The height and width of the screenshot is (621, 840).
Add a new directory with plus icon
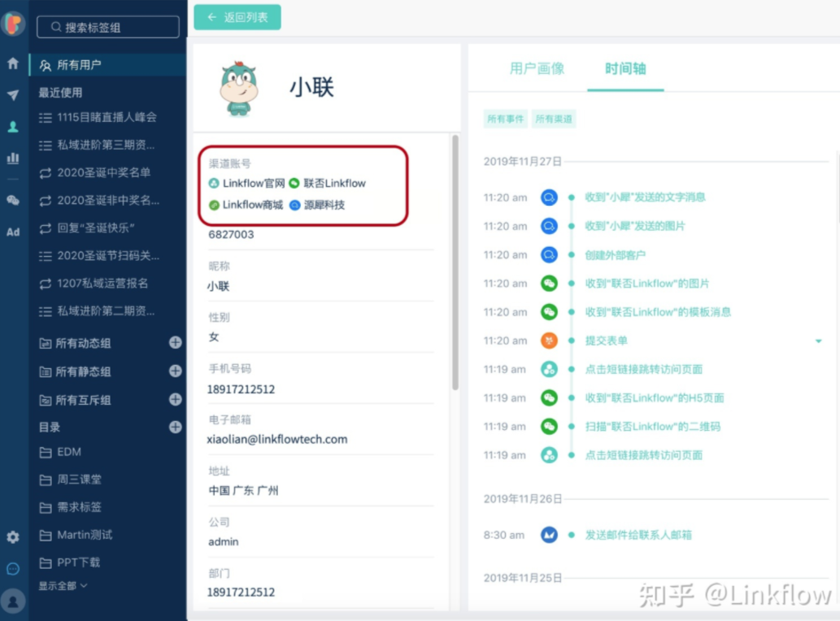[x=175, y=428]
